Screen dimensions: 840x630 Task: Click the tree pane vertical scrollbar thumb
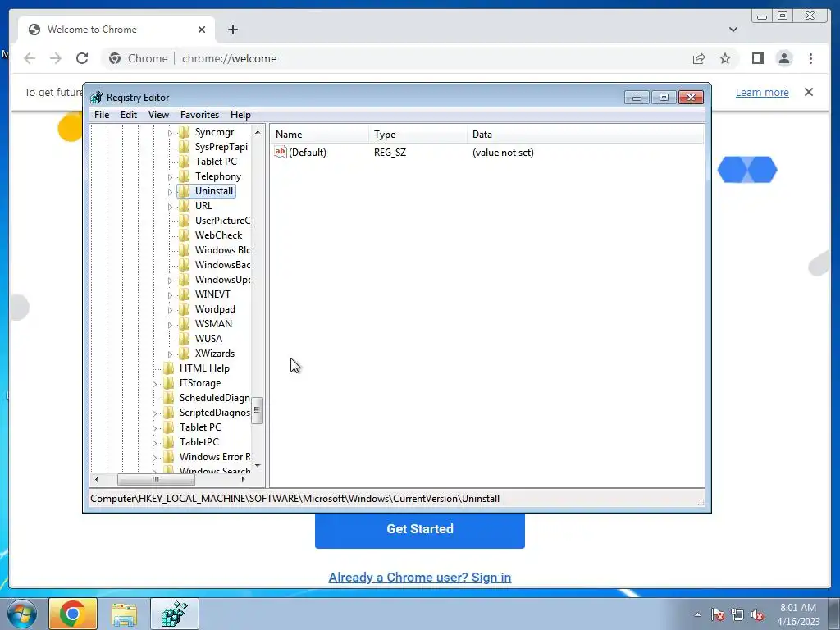[257, 410]
